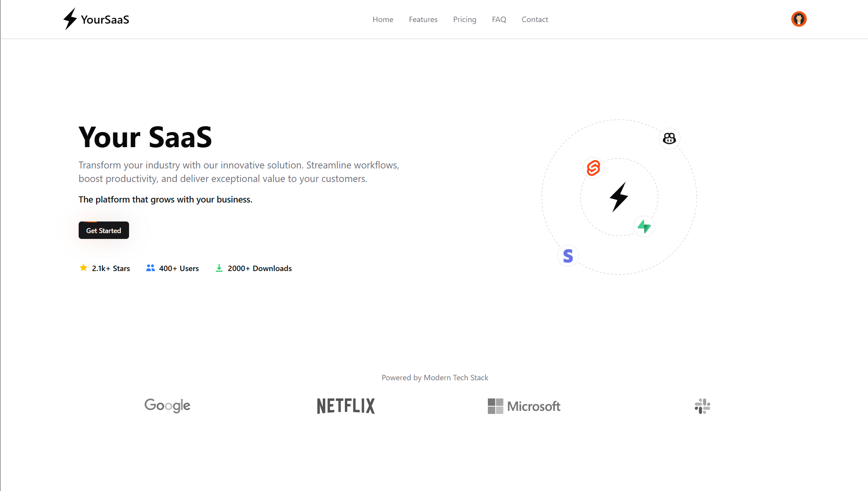Click the blue users icon
This screenshot has height=491, width=868.
click(x=150, y=268)
